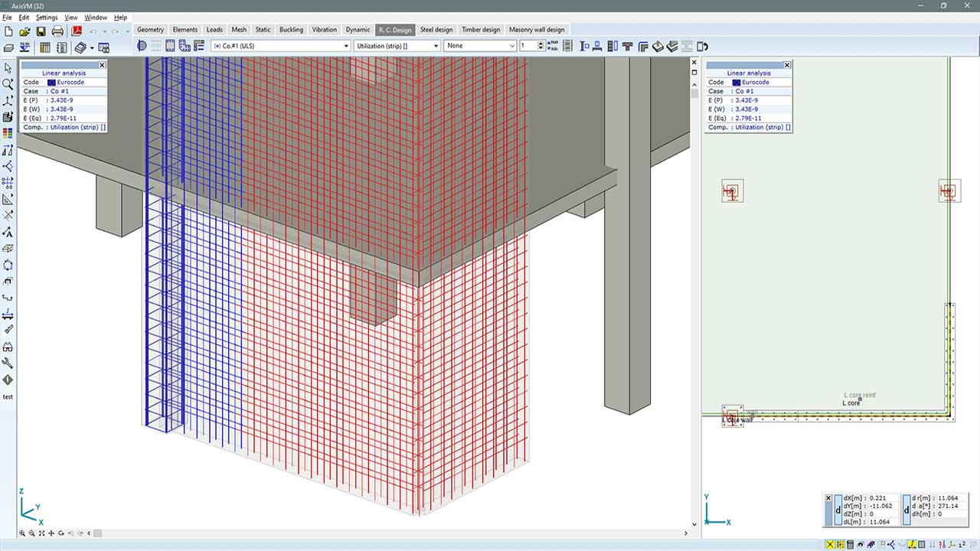Switch to the Static tab
Viewport: 980px width, 551px height.
pos(263,30)
